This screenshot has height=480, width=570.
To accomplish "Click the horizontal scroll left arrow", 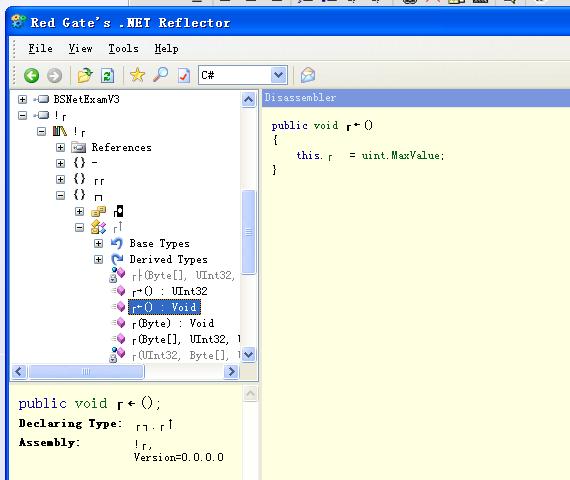I will [19, 371].
